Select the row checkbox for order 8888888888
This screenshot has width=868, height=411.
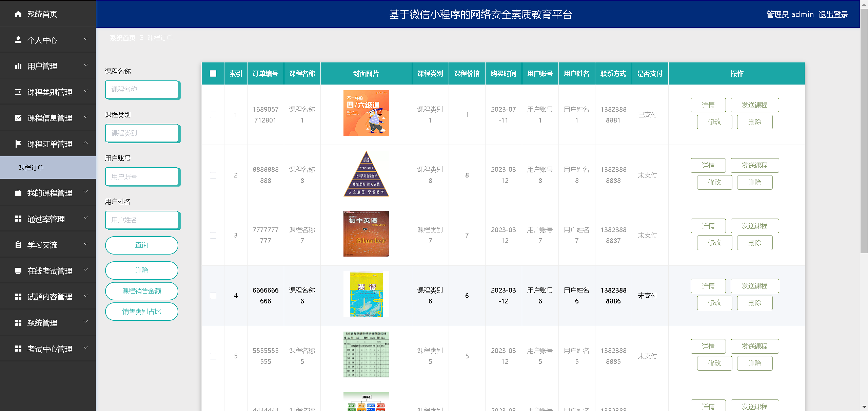click(x=213, y=175)
